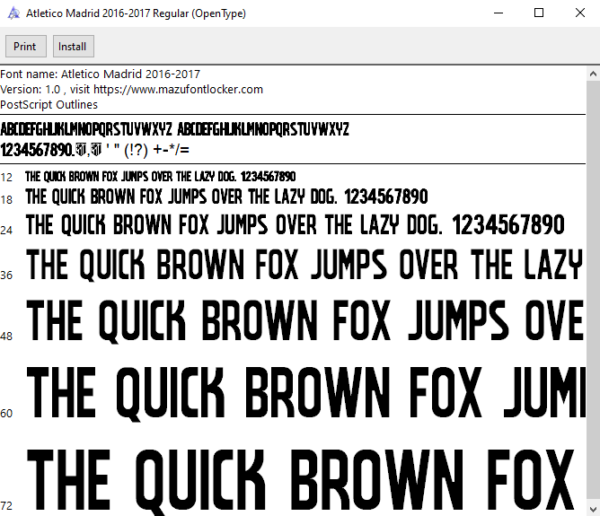Click the scrollbar up arrow
Screen dimensions: 600x516
593,74
